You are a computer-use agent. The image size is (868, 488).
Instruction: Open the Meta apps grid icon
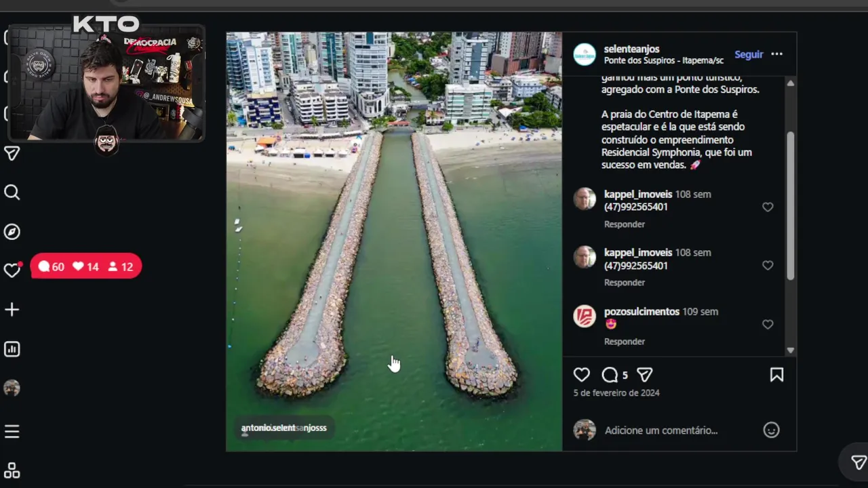[x=12, y=470]
